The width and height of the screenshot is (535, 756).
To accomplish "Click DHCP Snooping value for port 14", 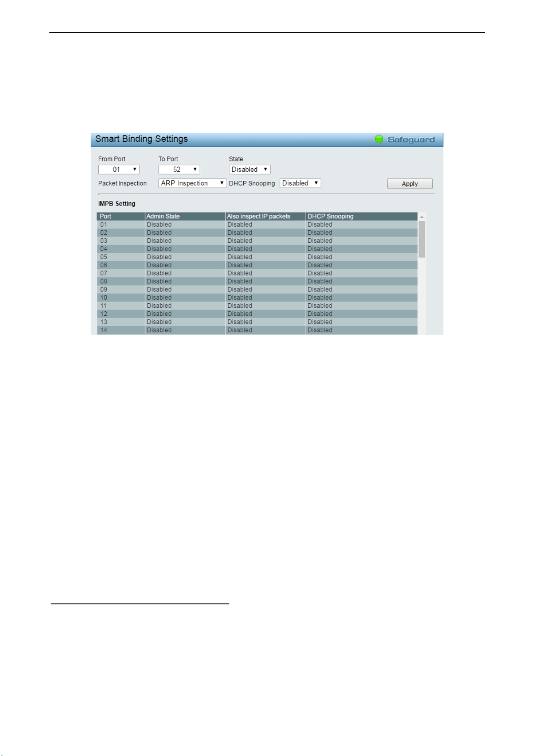I will tap(320, 330).
